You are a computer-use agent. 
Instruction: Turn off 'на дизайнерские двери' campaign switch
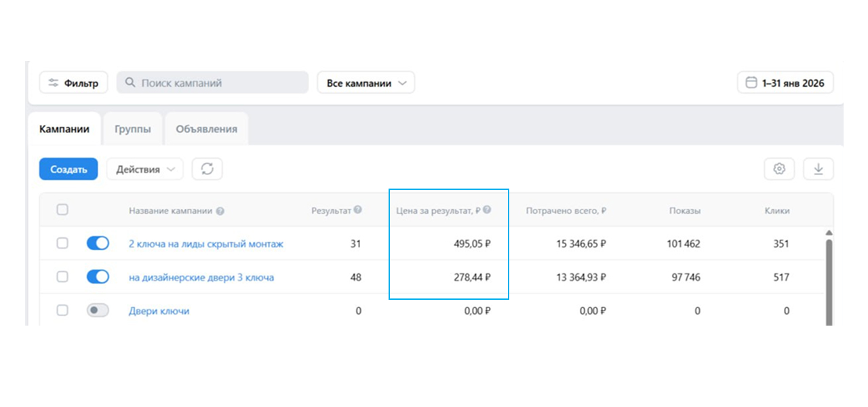[x=98, y=277]
